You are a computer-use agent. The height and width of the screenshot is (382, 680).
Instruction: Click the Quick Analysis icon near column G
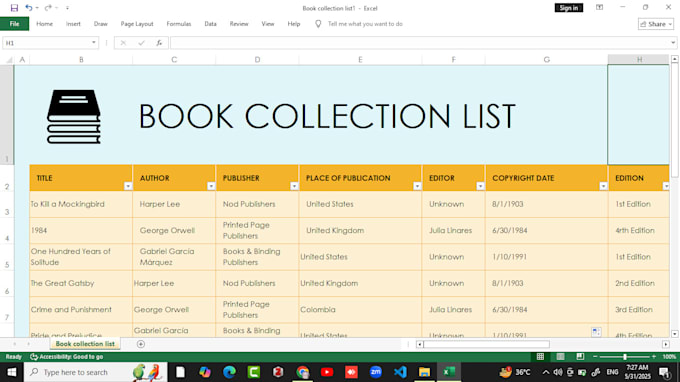tap(596, 332)
